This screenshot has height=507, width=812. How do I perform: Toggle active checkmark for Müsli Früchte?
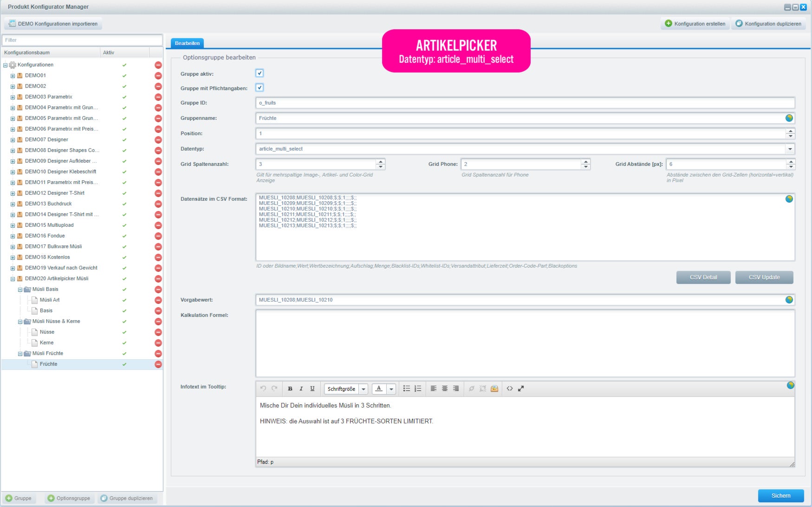pos(124,354)
